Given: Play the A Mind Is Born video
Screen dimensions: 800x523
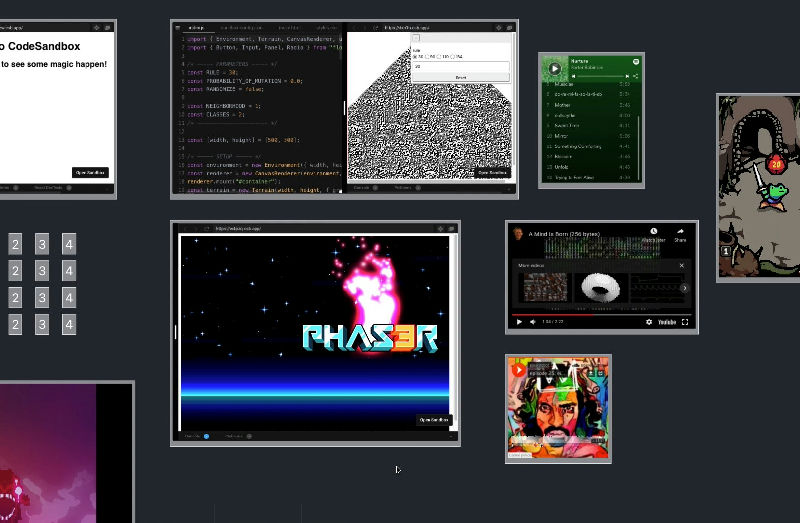Looking at the screenshot, I should pyautogui.click(x=519, y=322).
